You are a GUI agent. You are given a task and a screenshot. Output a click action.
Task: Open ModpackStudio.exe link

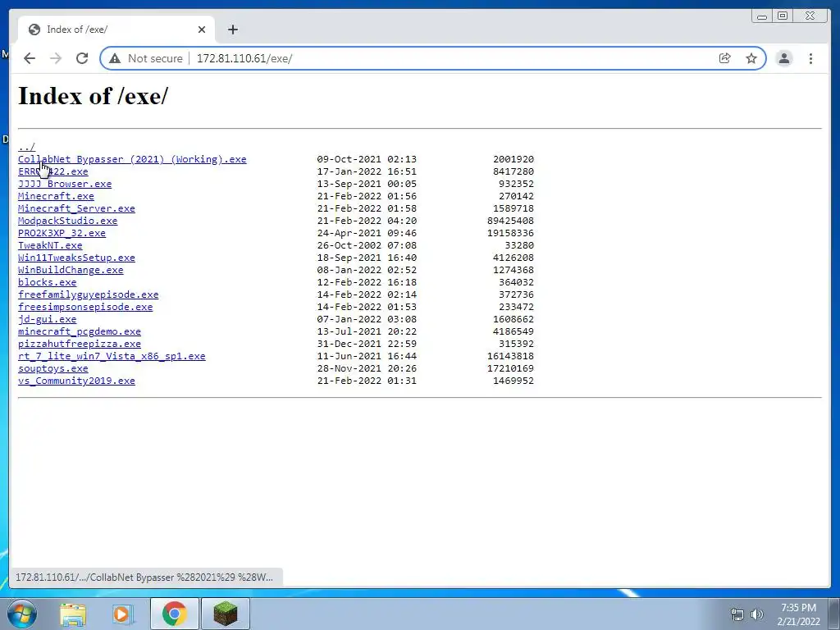67,221
